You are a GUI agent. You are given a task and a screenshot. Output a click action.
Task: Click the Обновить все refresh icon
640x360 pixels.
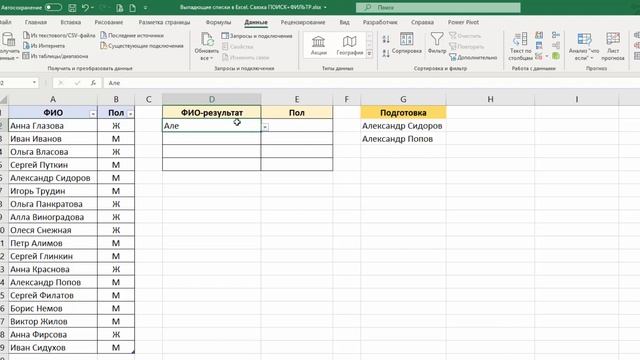tap(207, 40)
